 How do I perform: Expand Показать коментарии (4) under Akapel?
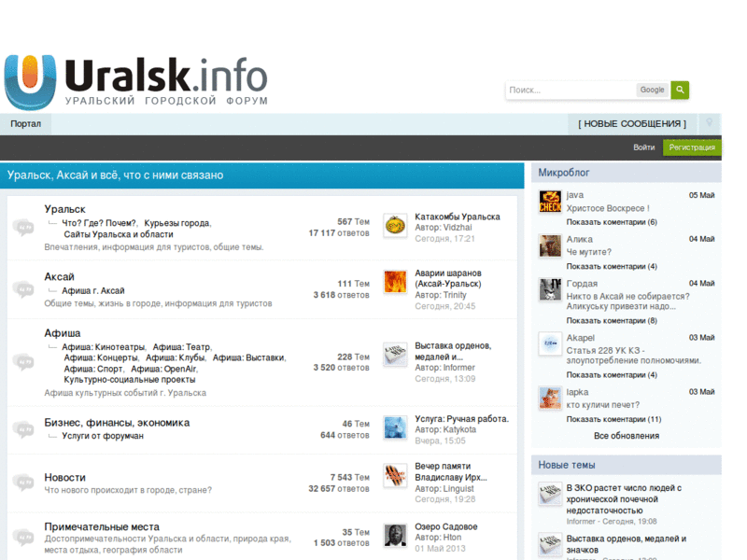coord(612,375)
